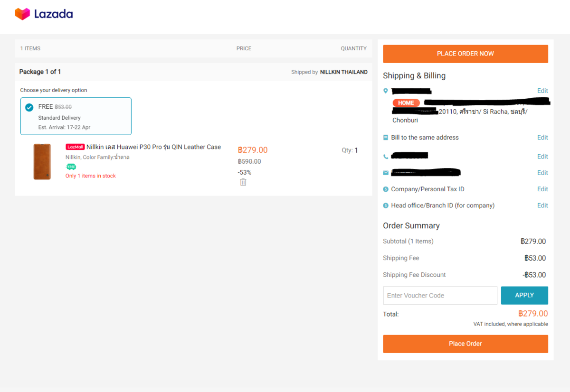
Task: Click PLACE ORDER NOW button at top
Action: point(465,54)
